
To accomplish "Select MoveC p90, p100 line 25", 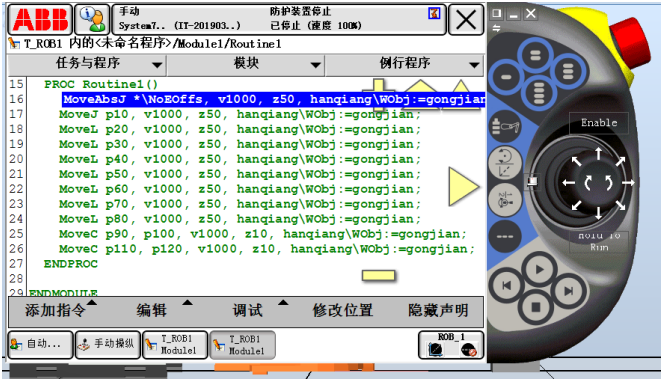I will point(263,234).
